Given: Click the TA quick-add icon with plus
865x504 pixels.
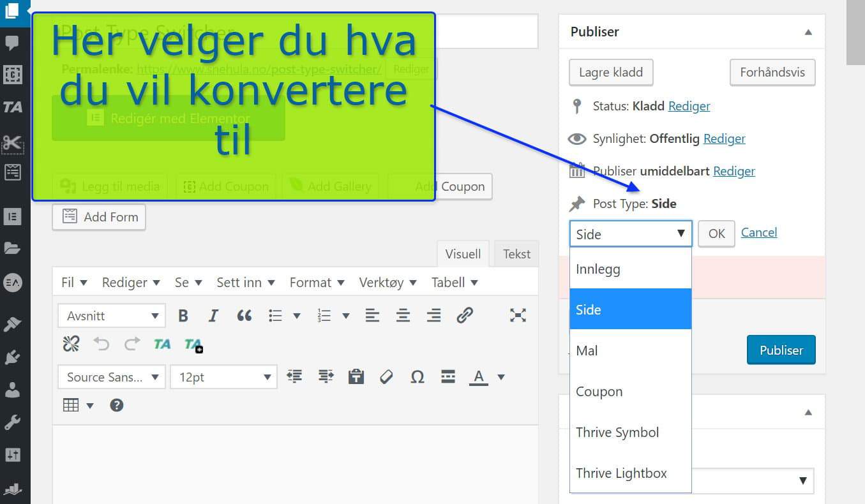Looking at the screenshot, I should pyautogui.click(x=193, y=345).
